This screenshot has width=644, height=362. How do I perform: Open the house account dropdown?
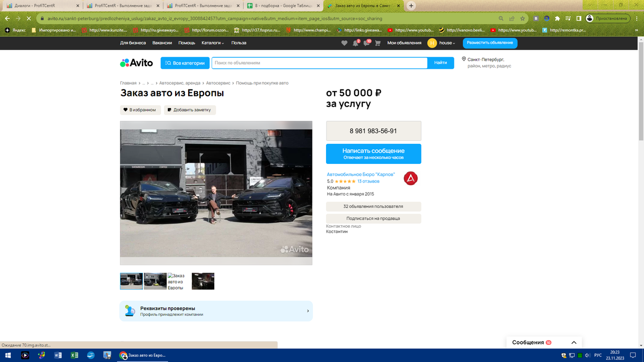[x=445, y=43]
